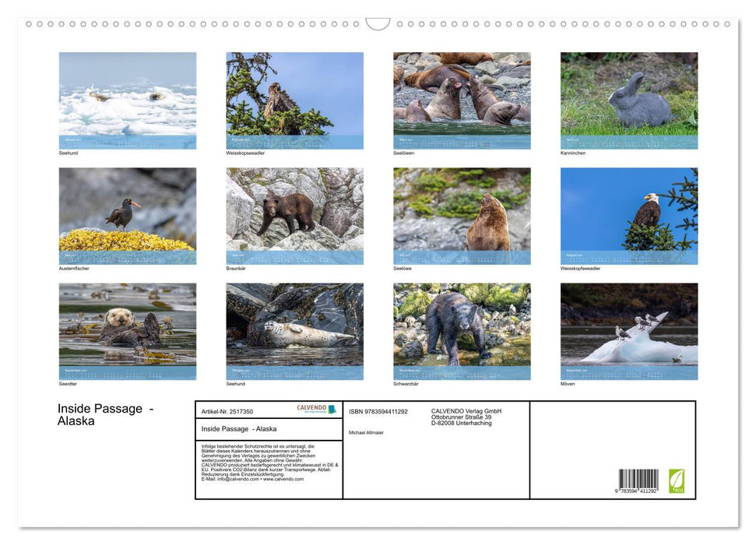Click the calendar hanger notch at top
The image size is (756, 545).
(378, 24)
